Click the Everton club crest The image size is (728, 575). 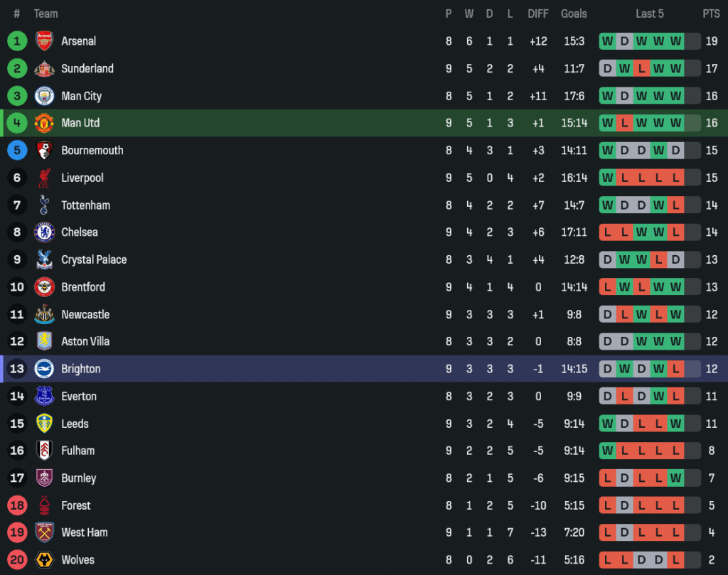point(44,396)
